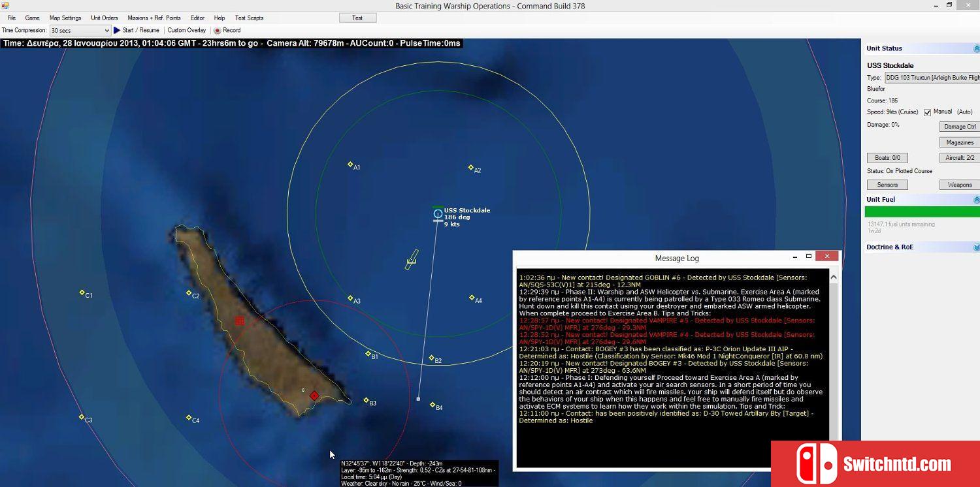
Task: Open the Weapons window
Action: pyautogui.click(x=960, y=185)
